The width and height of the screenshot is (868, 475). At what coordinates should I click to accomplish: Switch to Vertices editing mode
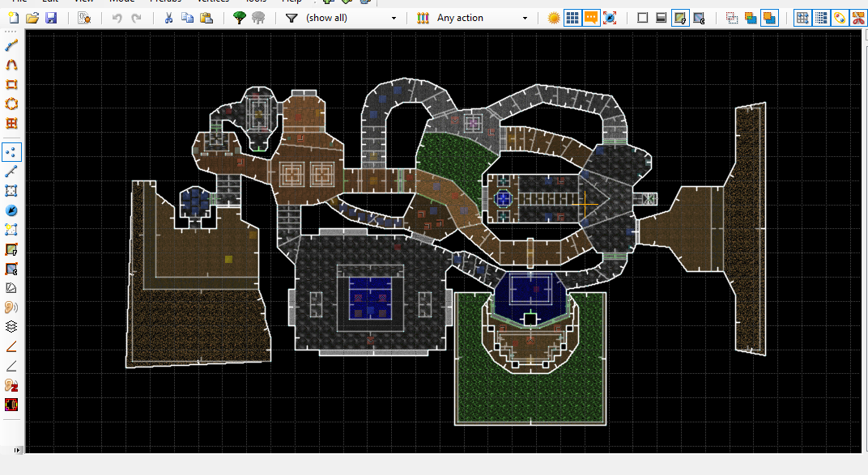[x=11, y=152]
